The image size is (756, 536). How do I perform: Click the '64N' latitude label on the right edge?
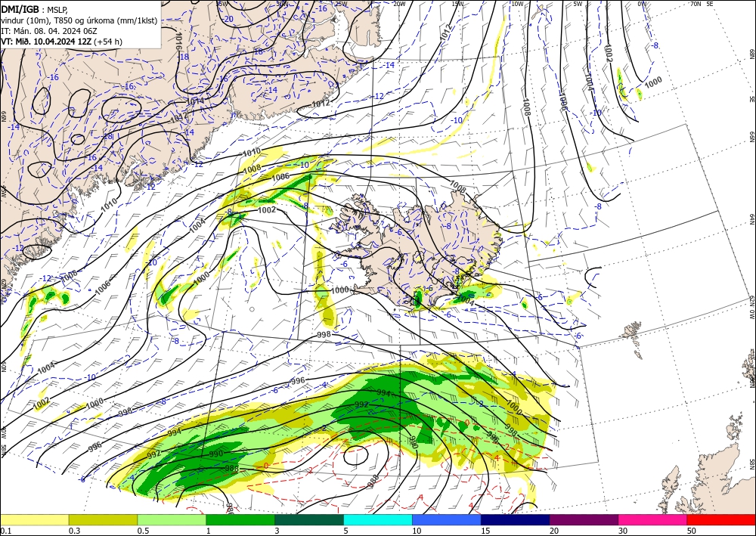point(751,219)
